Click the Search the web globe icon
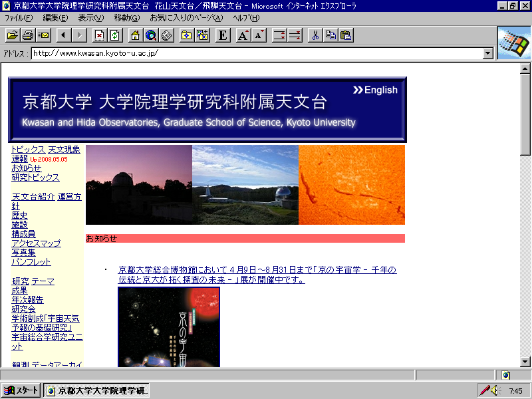The height and width of the screenshot is (399, 532). coord(151,35)
